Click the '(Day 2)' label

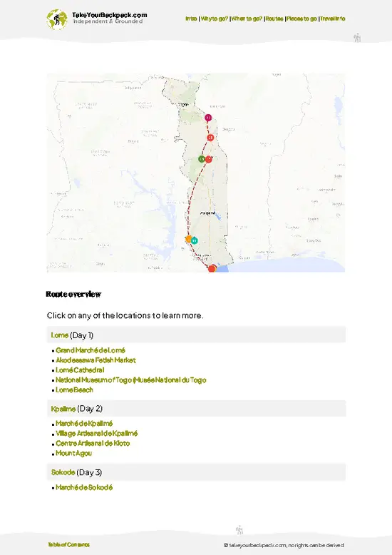pos(90,409)
